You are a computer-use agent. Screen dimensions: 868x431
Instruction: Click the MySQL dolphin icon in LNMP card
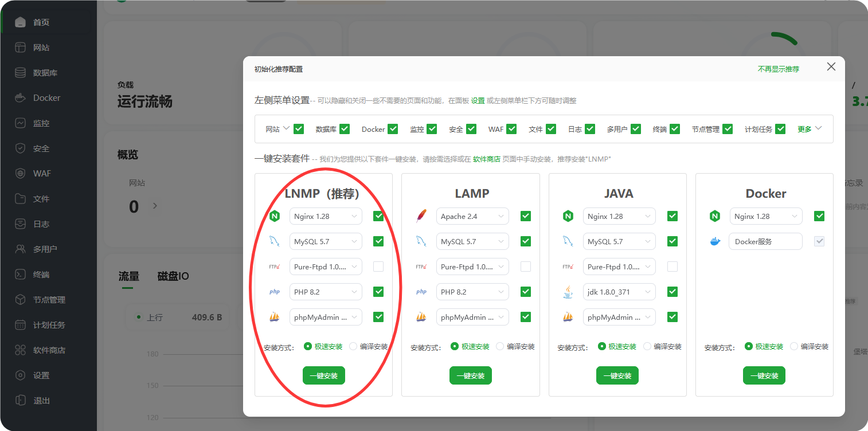tap(275, 241)
